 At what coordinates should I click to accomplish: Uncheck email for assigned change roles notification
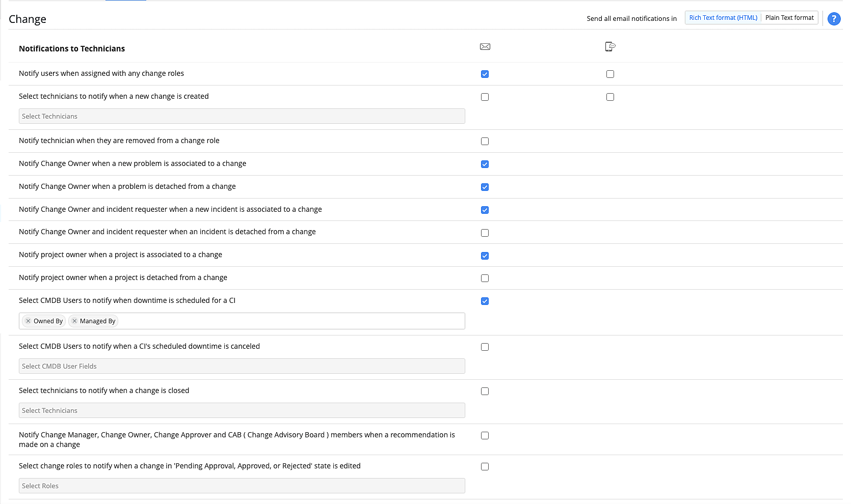[x=485, y=74]
